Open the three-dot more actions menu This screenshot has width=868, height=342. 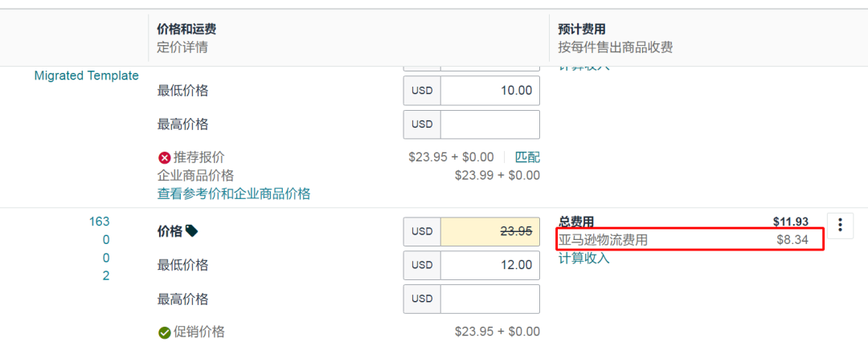point(840,226)
